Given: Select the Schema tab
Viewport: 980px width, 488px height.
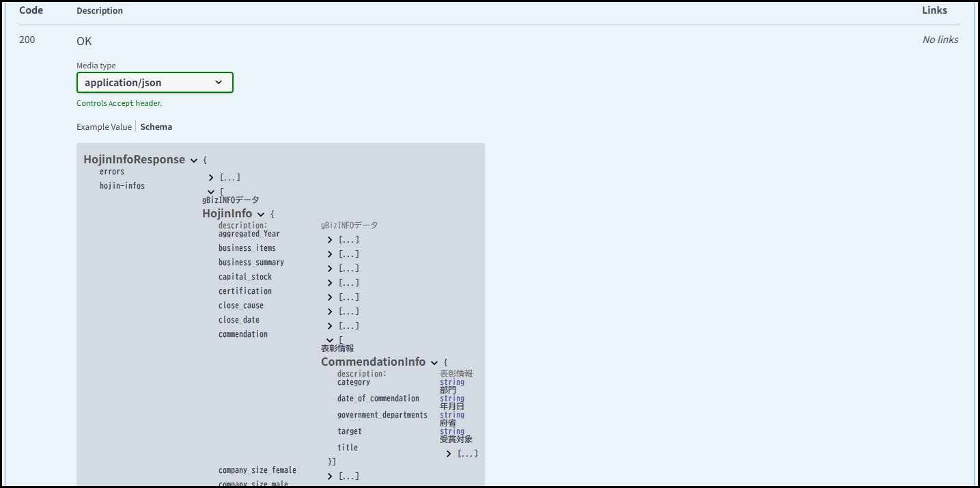Looking at the screenshot, I should (156, 127).
